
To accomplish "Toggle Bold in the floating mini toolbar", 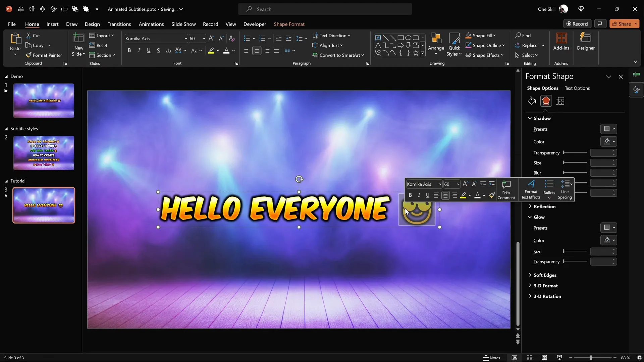I will click(x=410, y=195).
